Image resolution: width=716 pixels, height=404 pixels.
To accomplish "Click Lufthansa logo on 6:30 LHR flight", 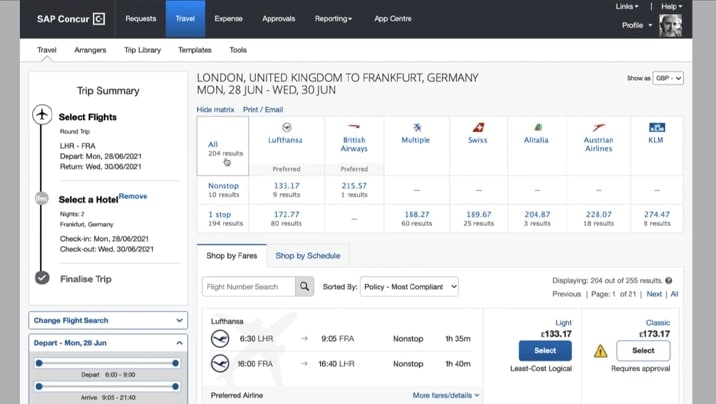I will [x=220, y=339].
